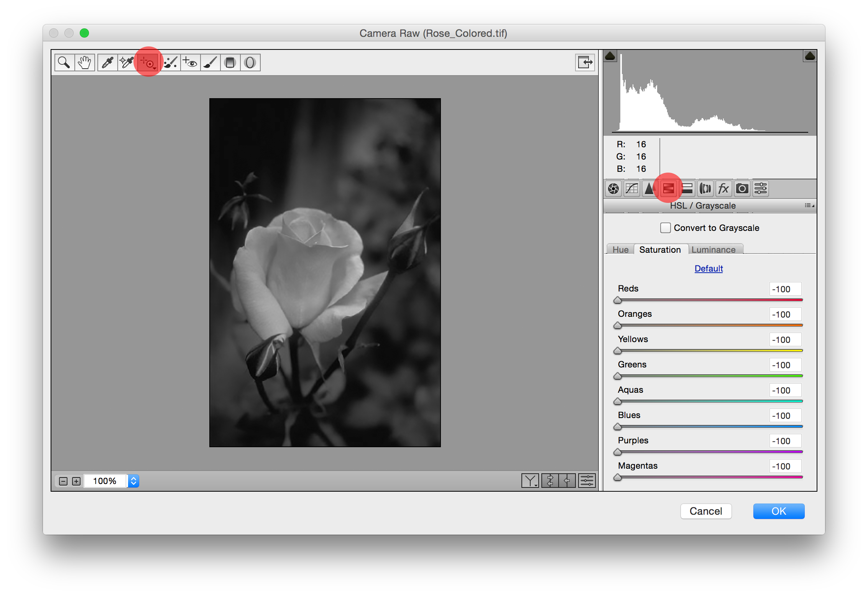868x596 pixels.
Task: Pick the White Balance eyedropper tool
Action: 107,62
